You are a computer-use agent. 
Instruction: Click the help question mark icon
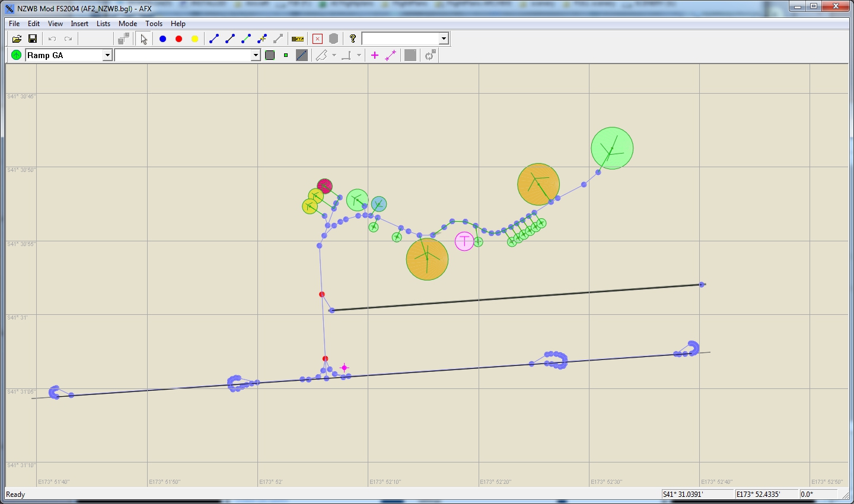point(353,39)
